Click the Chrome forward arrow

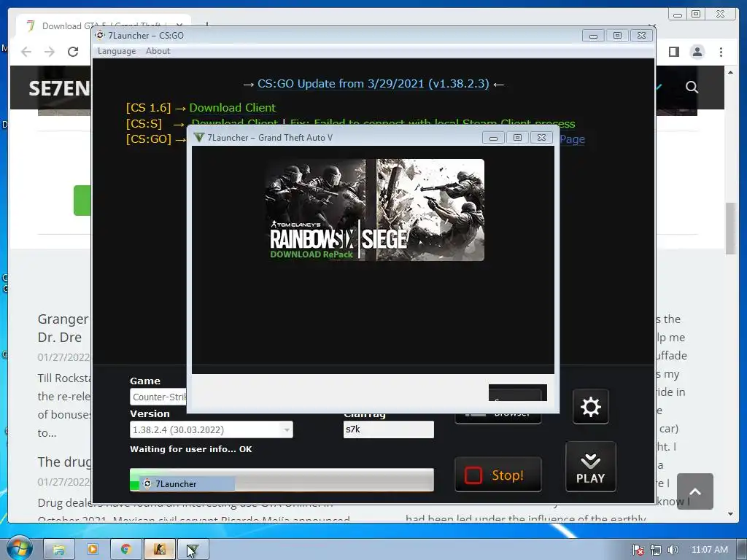[x=50, y=52]
